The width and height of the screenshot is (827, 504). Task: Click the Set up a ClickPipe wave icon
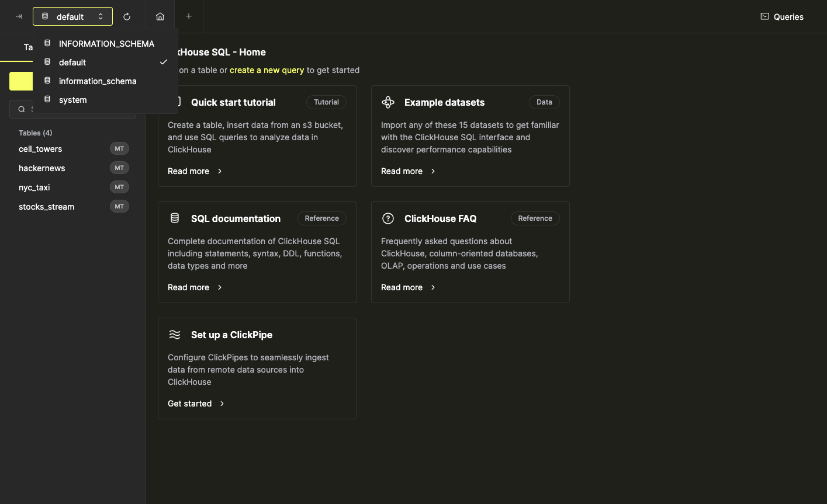[175, 335]
